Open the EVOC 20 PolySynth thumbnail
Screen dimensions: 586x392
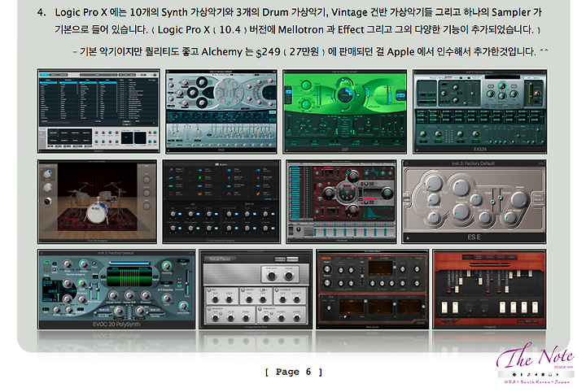[x=116, y=290]
